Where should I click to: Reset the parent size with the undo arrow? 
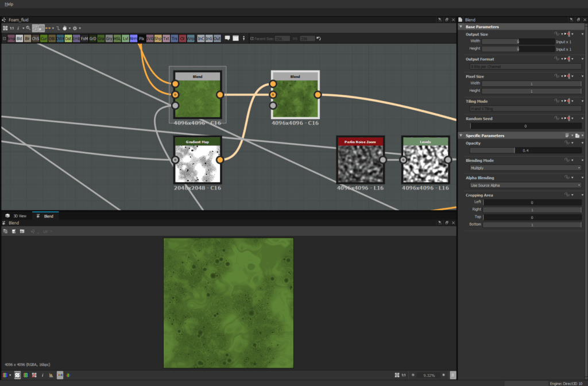coord(319,38)
